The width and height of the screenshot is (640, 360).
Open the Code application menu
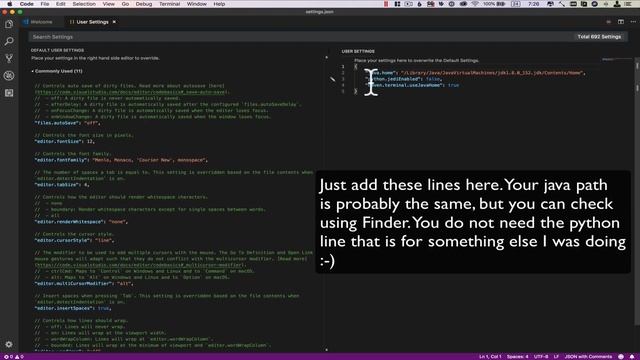point(27,4)
